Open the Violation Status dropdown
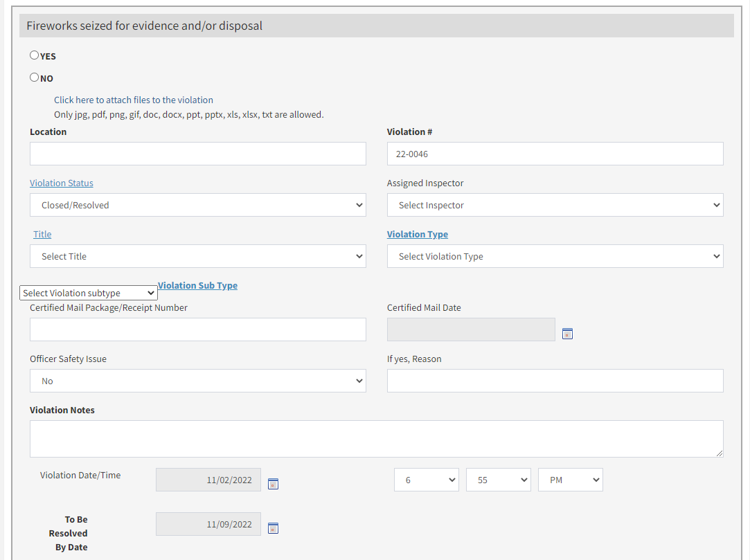 pos(198,205)
